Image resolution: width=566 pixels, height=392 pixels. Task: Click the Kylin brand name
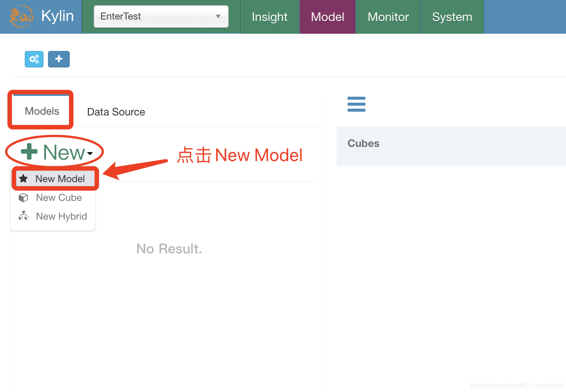point(57,16)
